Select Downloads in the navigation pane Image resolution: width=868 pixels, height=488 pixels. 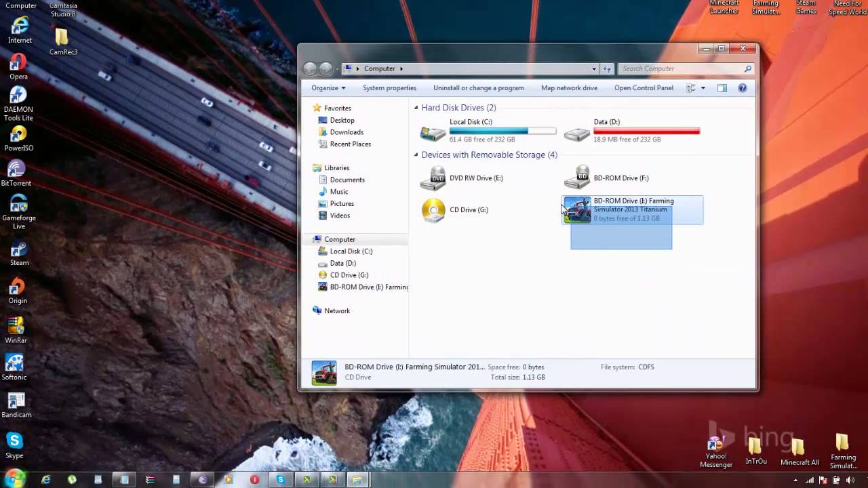tap(347, 132)
